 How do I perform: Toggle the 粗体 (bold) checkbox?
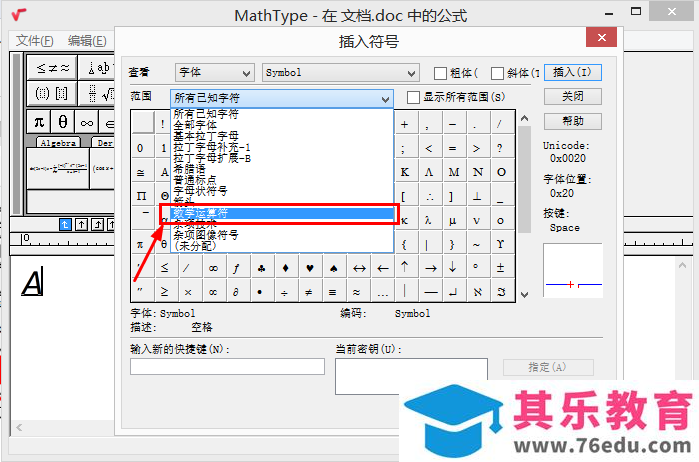pyautogui.click(x=440, y=73)
